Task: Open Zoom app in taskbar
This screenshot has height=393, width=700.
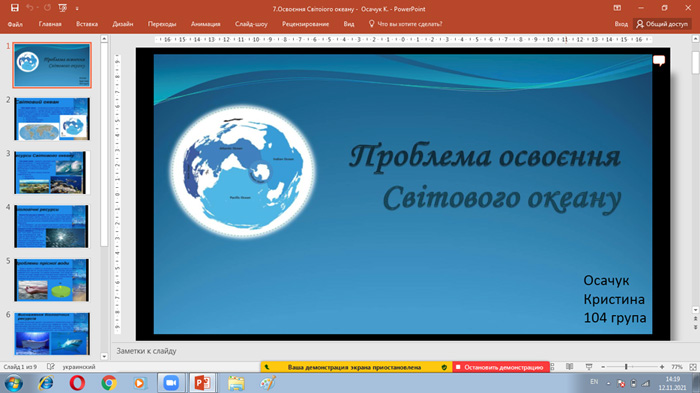Action: click(x=171, y=383)
